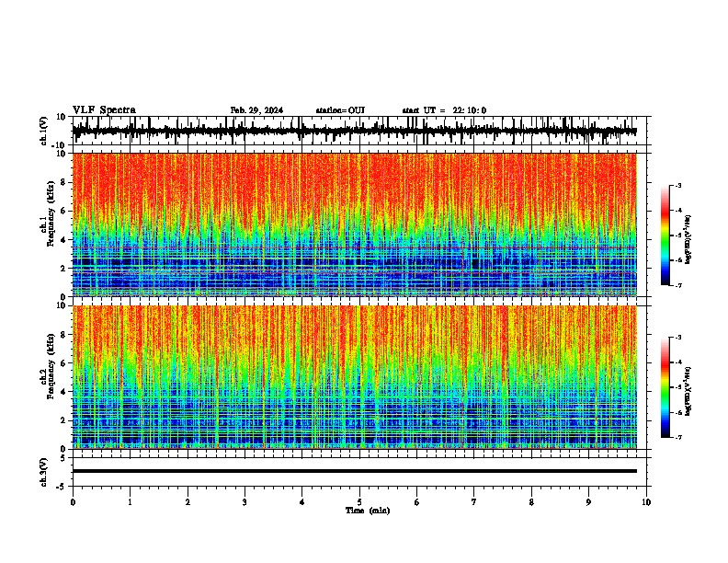The image size is (728, 563).
Task: Click the ch.1 color scale bar
Action: 665,236
